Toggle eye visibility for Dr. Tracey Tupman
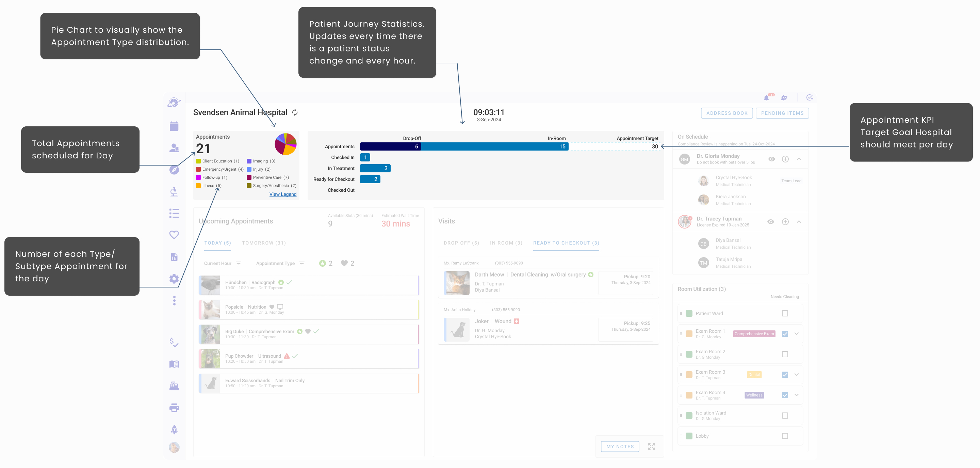 [770, 222]
